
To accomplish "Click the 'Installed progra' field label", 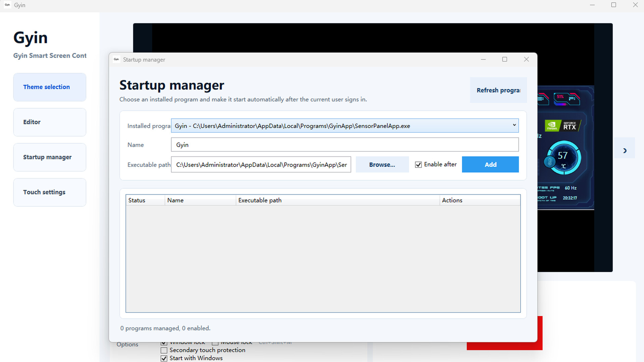I will [x=149, y=126].
